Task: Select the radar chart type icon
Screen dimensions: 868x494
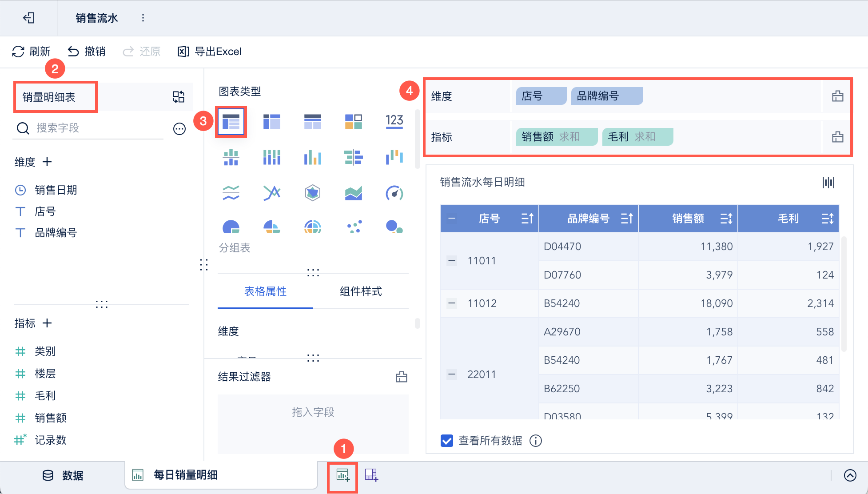Action: click(x=313, y=193)
